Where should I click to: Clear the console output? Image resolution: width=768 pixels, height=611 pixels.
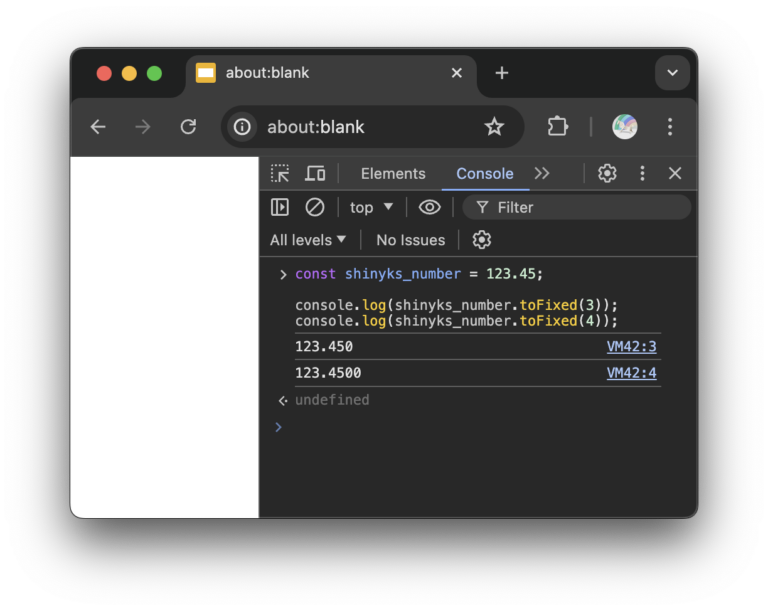[x=314, y=207]
